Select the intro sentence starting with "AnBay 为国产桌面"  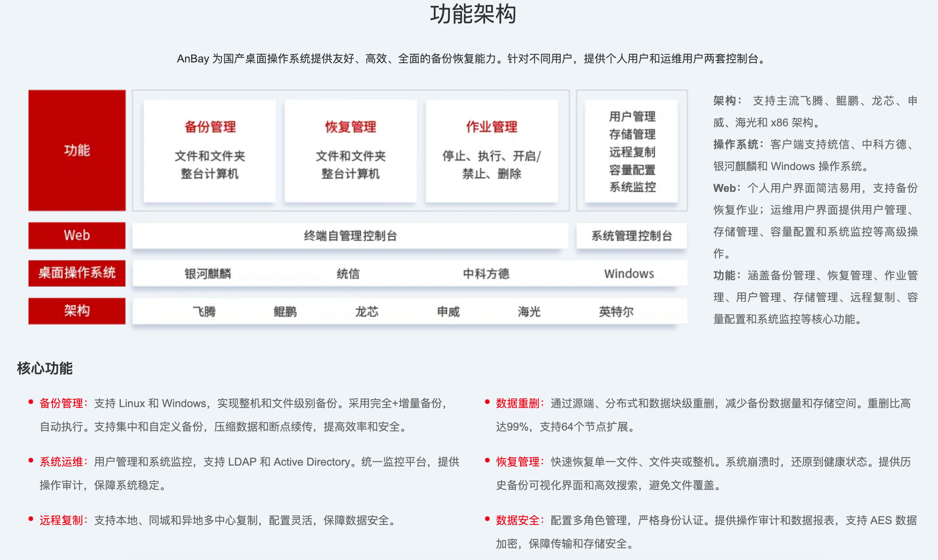tap(472, 58)
